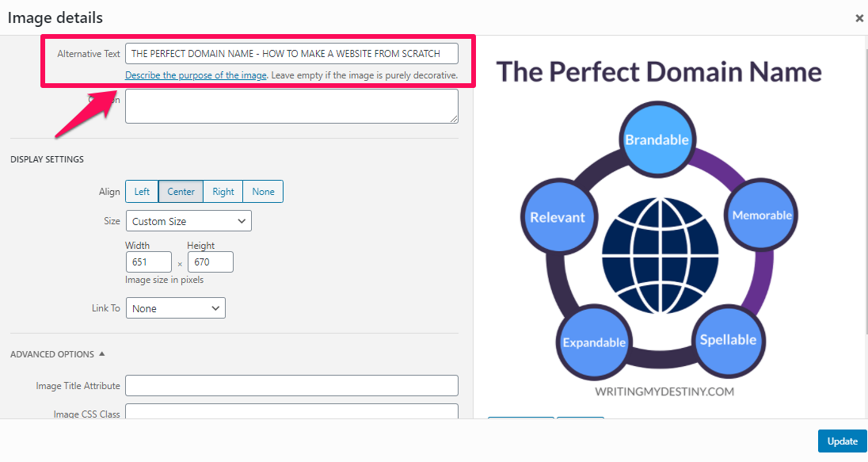Click the Brandable circle in the preview
This screenshot has width=868, height=462.
657,140
